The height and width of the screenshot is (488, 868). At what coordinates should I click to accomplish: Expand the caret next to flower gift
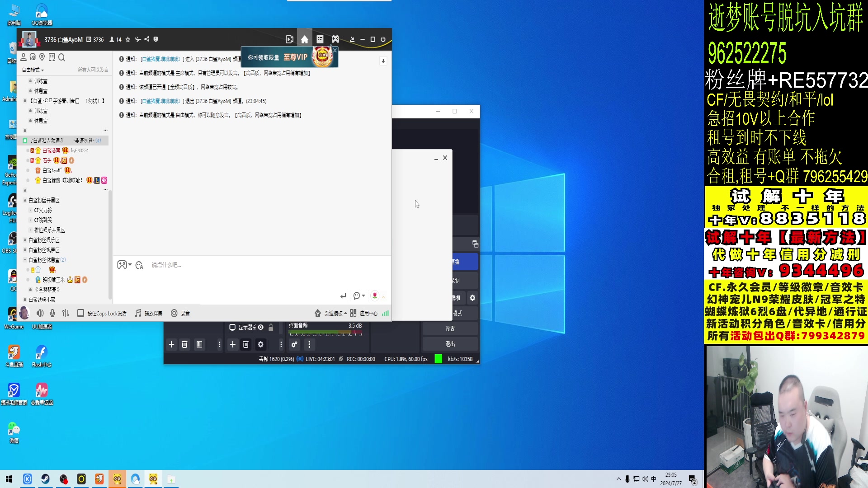[383, 296]
